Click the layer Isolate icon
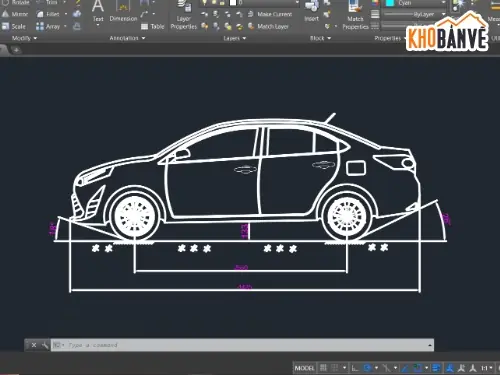This screenshot has height=375, width=500. point(216,14)
